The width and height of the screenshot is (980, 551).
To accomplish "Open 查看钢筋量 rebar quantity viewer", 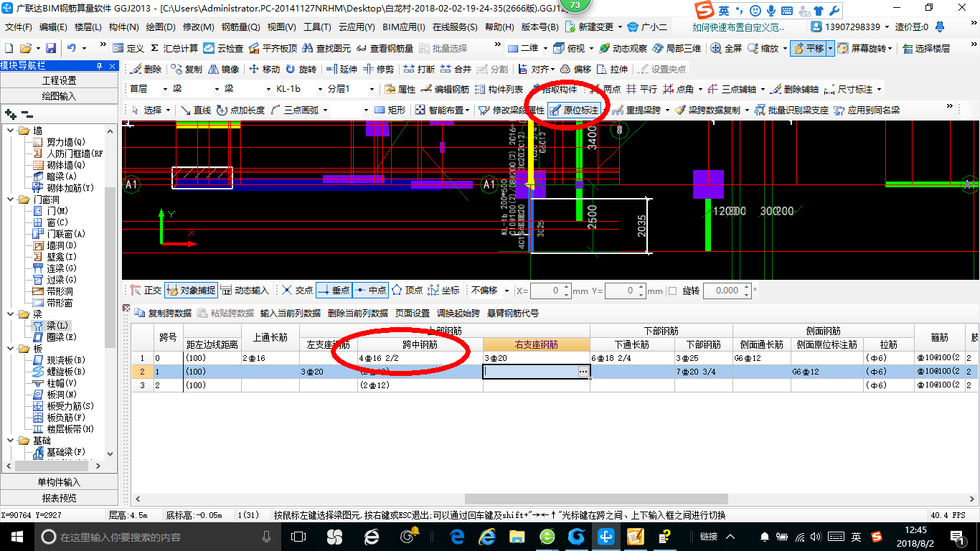I will tap(385, 48).
